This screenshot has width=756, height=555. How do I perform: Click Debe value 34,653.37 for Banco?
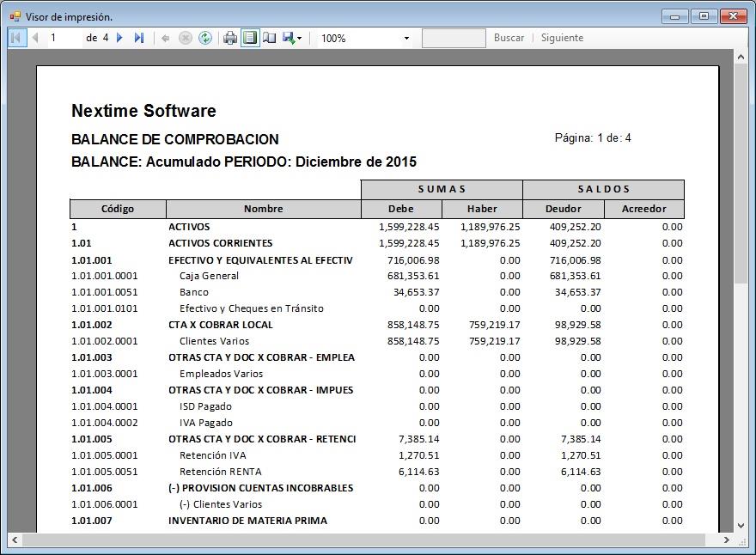[x=416, y=292]
